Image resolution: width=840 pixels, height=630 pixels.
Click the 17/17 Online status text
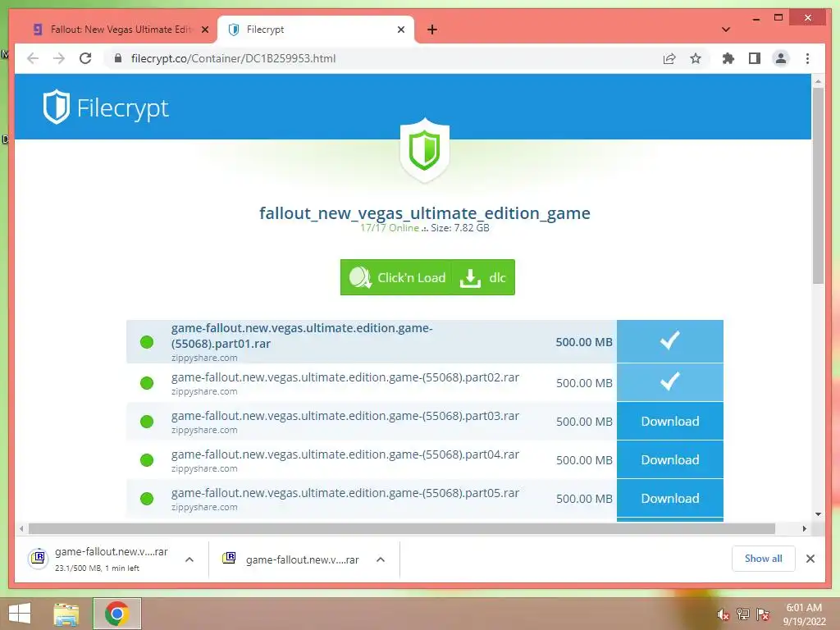(x=390, y=228)
